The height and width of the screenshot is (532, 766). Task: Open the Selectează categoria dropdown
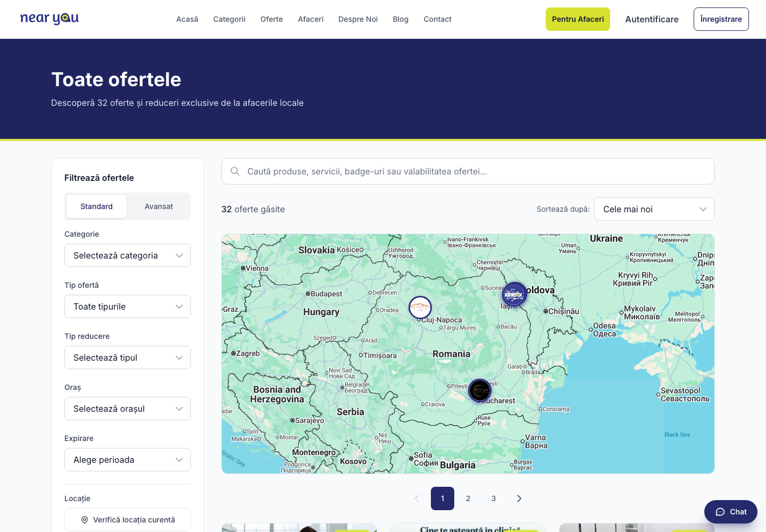pos(128,255)
